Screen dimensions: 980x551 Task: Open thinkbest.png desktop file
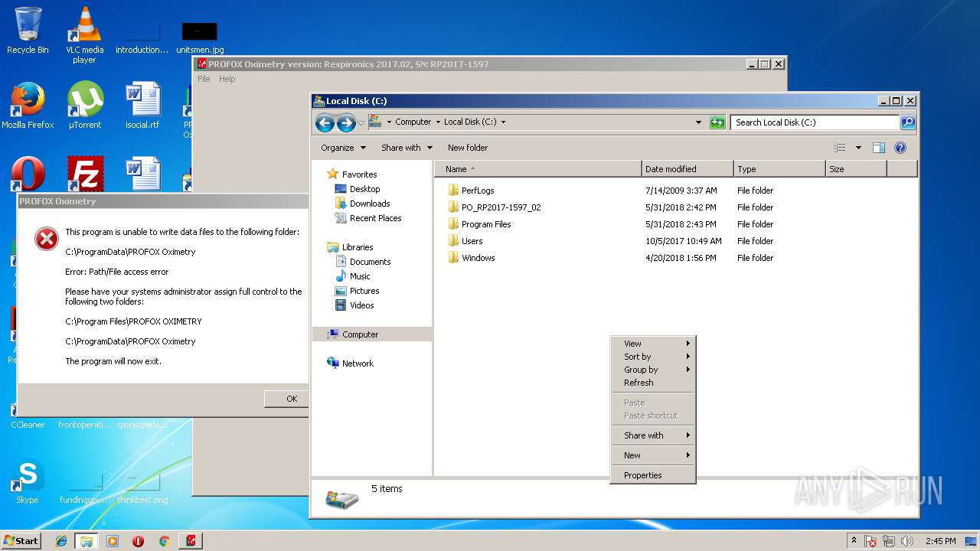142,488
